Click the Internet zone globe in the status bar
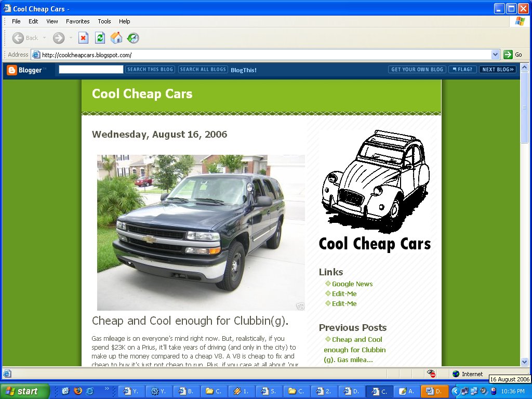Image resolution: width=532 pixels, height=399 pixels. click(456, 374)
